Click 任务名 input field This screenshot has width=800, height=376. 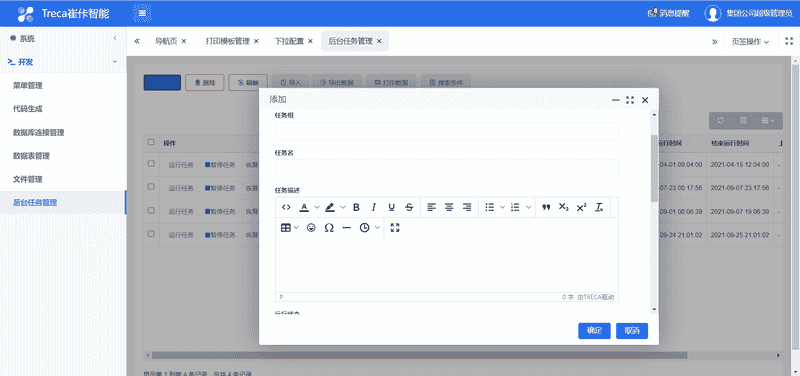[x=447, y=168]
